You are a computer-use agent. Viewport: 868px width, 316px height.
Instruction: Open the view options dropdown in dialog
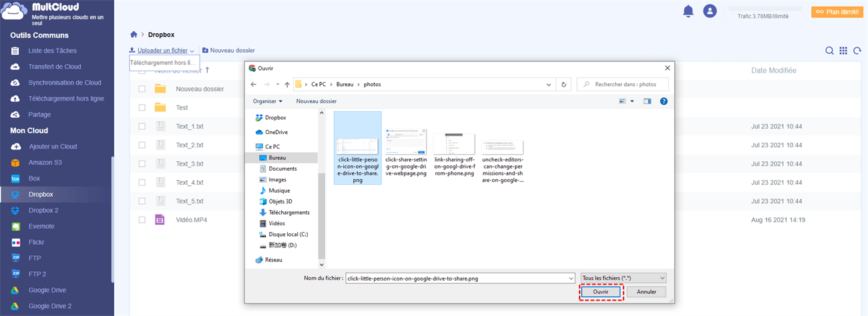(632, 101)
